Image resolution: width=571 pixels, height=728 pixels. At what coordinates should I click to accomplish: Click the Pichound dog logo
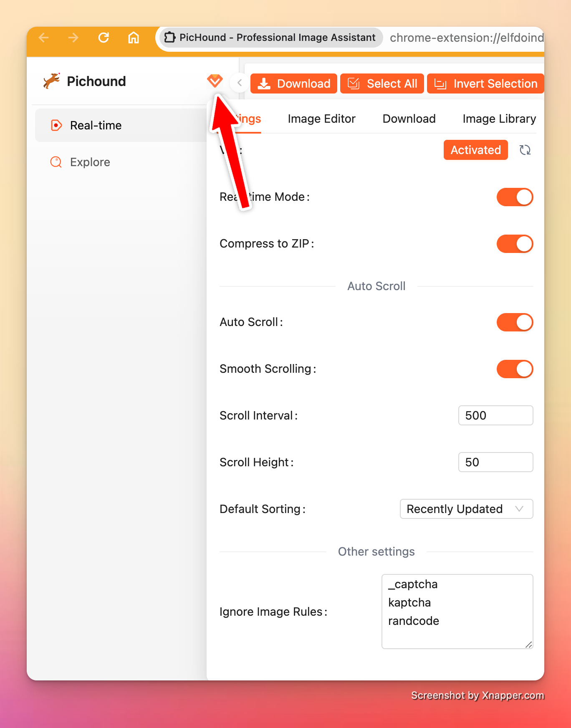[52, 81]
